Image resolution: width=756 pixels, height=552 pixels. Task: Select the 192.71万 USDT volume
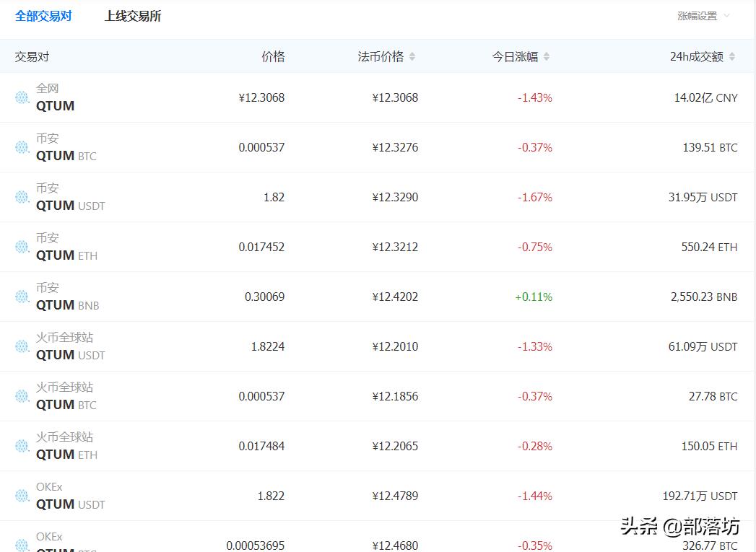tap(700, 496)
